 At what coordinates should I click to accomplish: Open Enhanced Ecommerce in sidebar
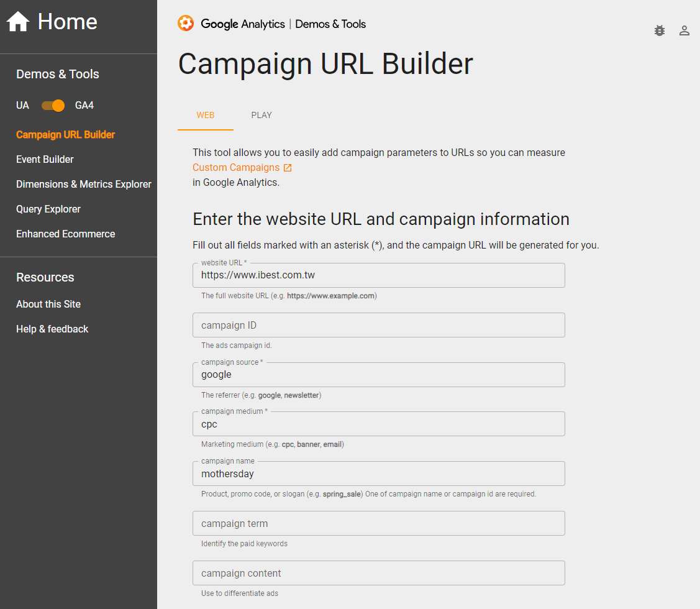coord(66,234)
